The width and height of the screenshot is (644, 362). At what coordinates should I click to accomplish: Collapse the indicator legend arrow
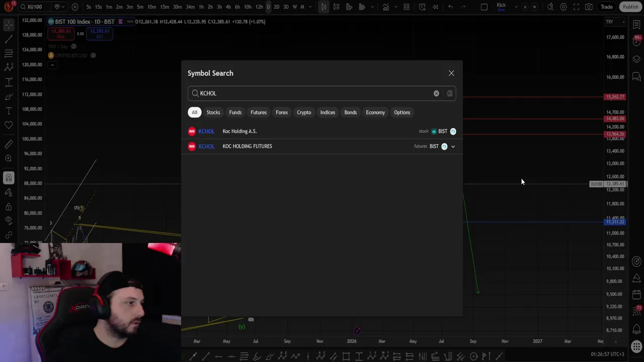click(x=52, y=65)
